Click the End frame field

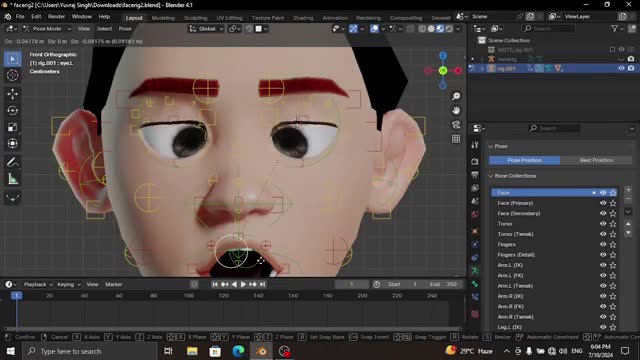click(x=443, y=284)
